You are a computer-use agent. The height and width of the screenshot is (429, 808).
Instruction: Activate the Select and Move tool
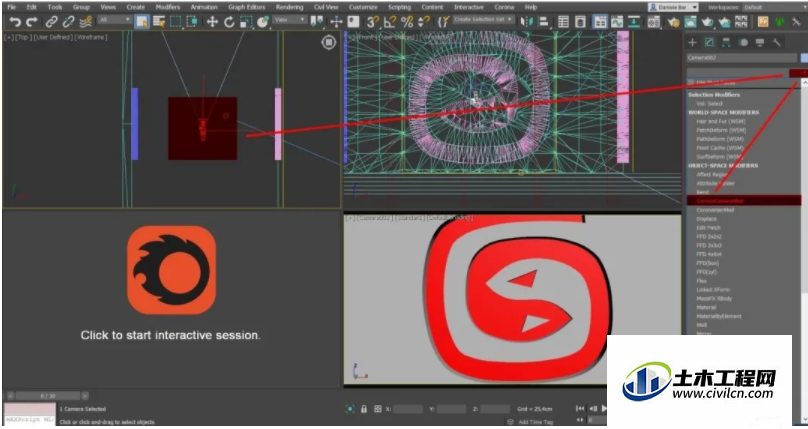click(212, 22)
